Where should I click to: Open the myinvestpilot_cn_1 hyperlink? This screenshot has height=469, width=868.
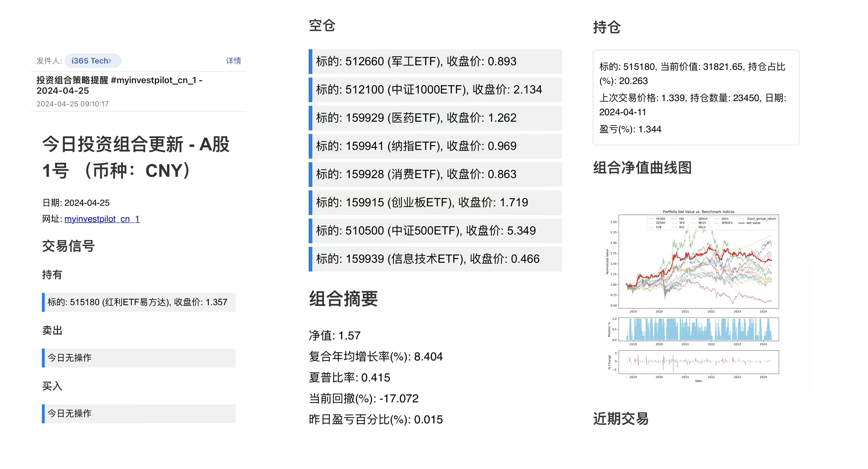[102, 219]
